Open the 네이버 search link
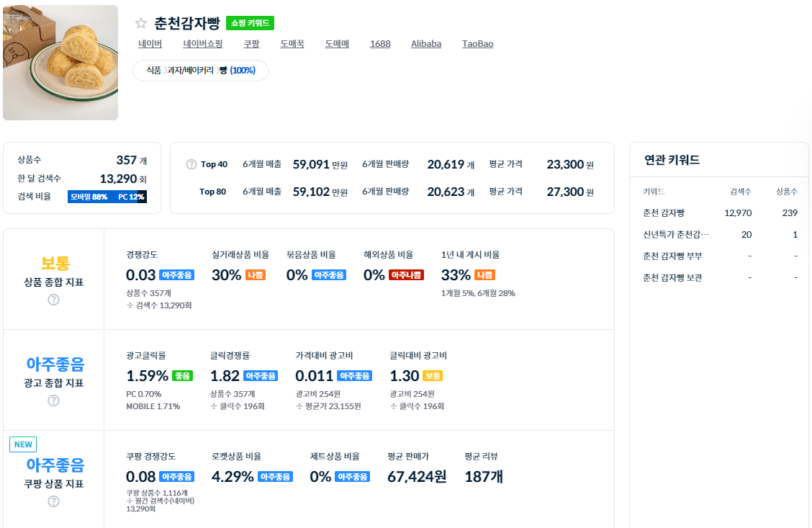The image size is (812, 528). [150, 44]
